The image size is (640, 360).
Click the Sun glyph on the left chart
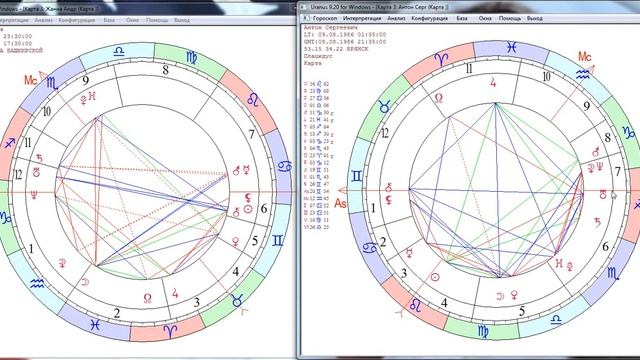click(x=248, y=209)
